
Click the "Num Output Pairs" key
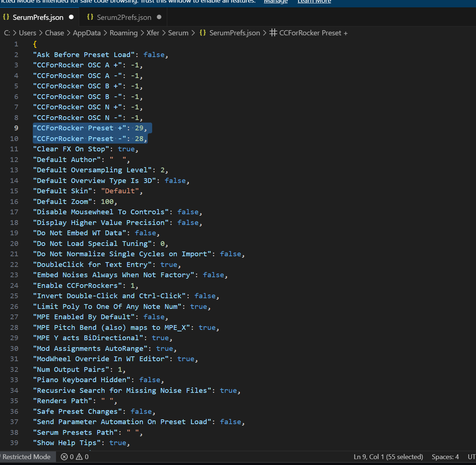[71, 370]
